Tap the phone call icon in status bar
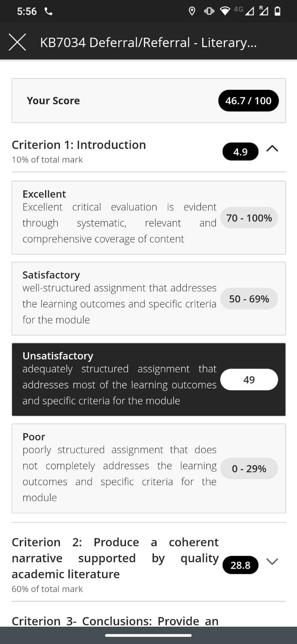 [48, 11]
